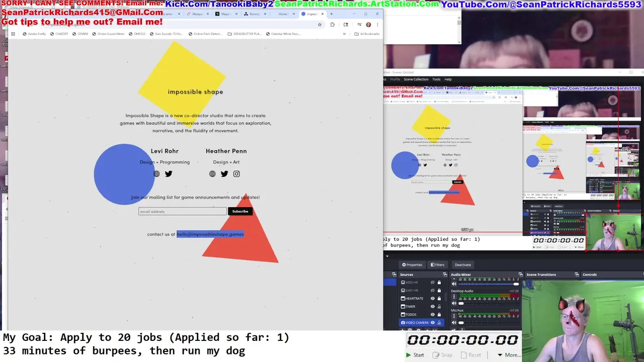Open the browser apps grid icon
Viewport: 644px width, 362px height.
[x=13, y=34]
